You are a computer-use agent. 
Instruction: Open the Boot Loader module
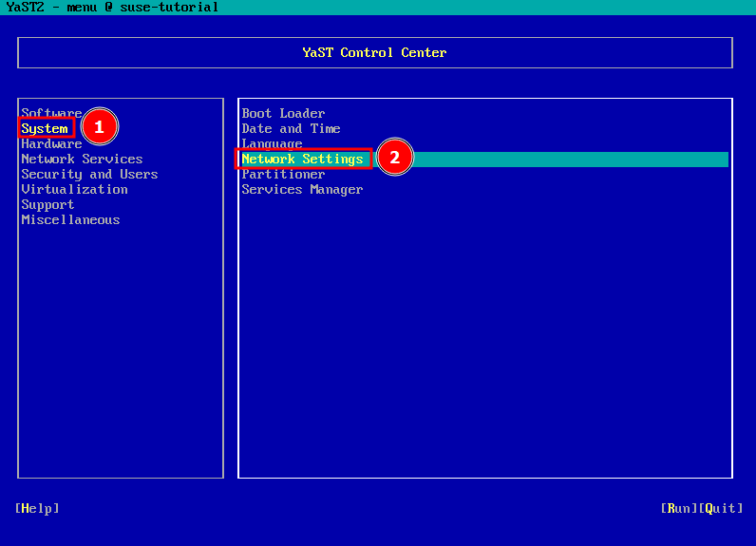click(283, 113)
